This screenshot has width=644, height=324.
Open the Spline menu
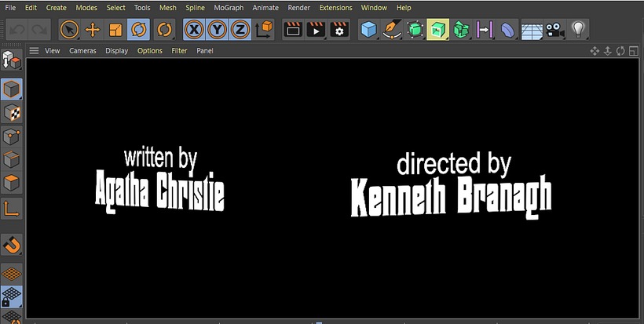click(x=195, y=8)
